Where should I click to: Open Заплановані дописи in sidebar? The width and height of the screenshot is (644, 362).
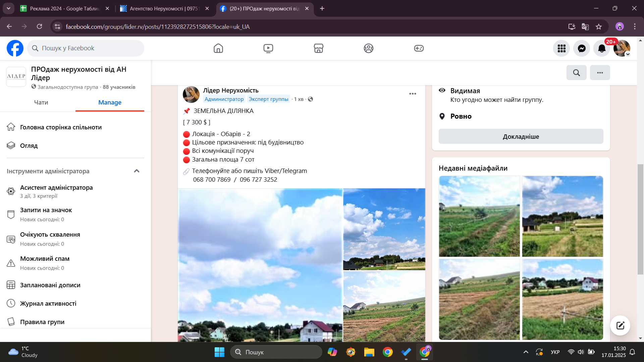50,285
